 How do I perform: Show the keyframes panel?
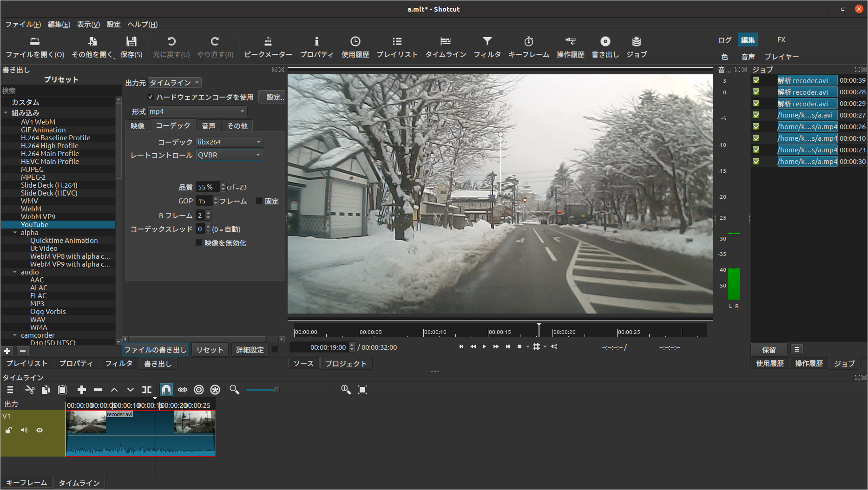pos(529,46)
